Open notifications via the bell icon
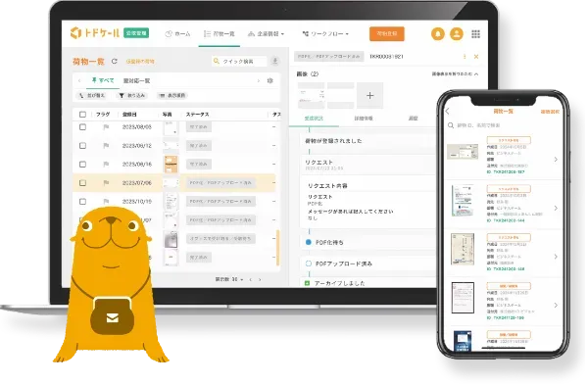 438,33
